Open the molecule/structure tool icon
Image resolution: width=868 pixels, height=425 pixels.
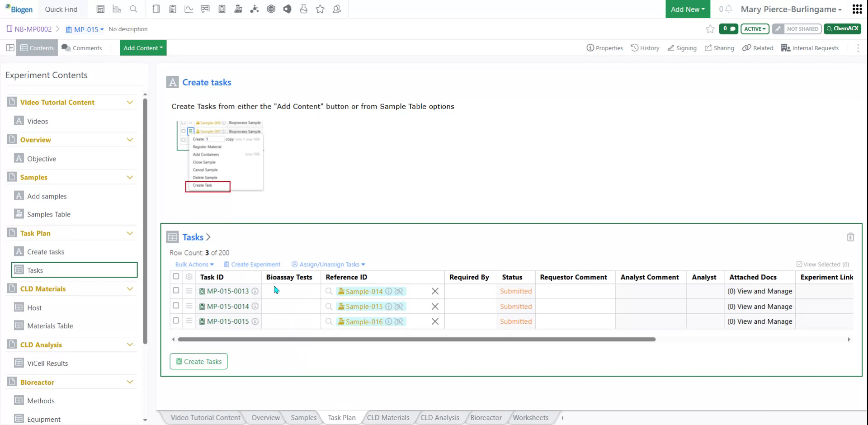click(255, 9)
